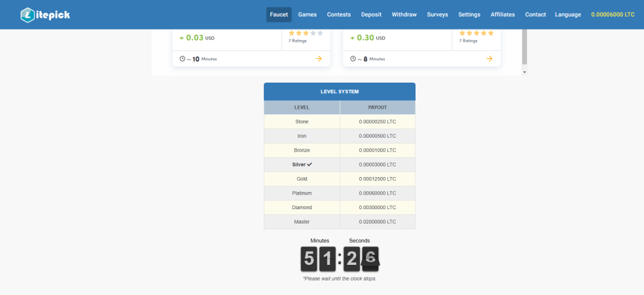Click the 0.00001000 LTC payout
644x295 pixels.
(x=378, y=150)
